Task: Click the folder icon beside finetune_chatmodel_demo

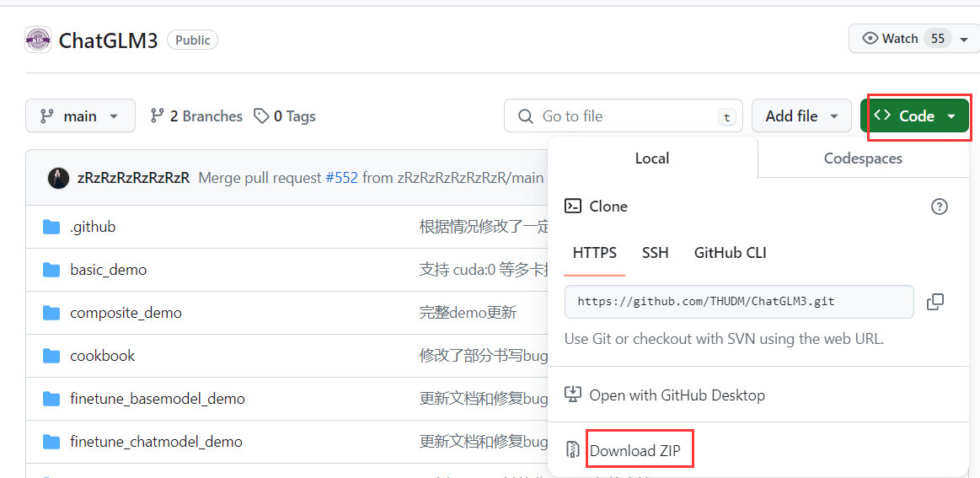Action: point(51,442)
